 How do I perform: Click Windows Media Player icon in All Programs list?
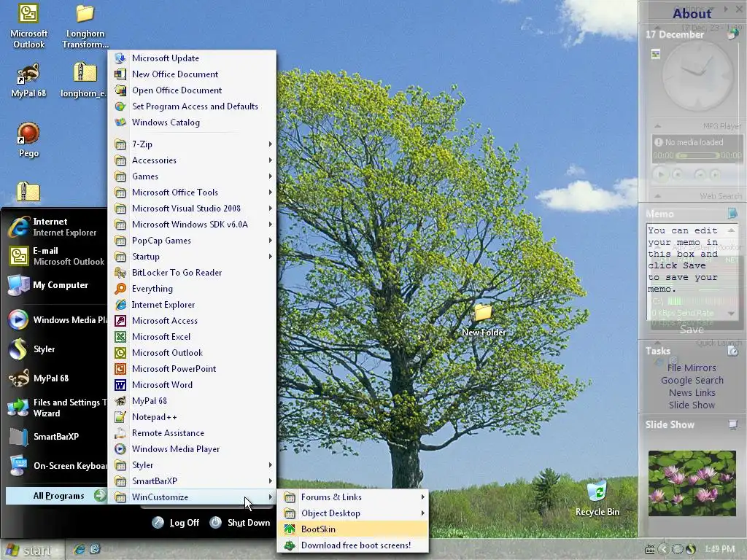120,449
